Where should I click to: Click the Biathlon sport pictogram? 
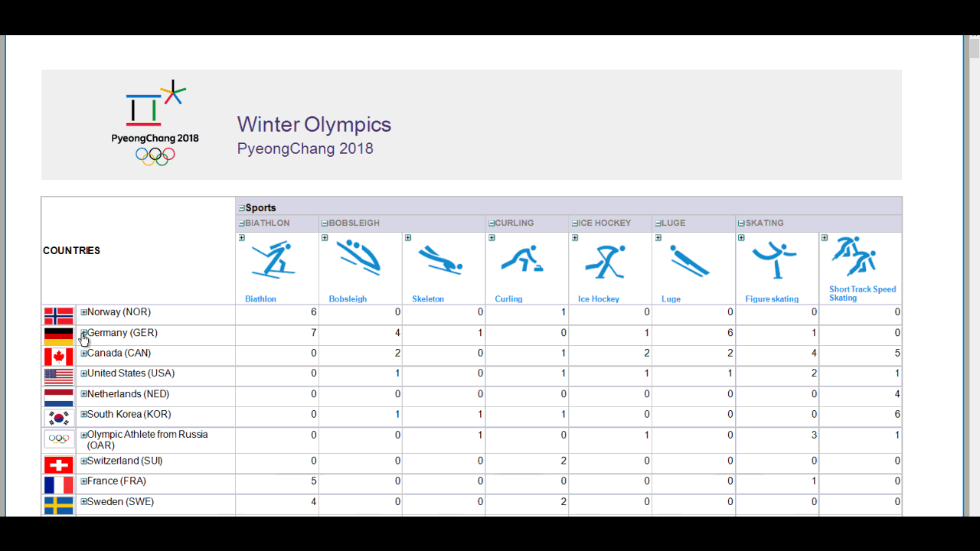pyautogui.click(x=273, y=260)
